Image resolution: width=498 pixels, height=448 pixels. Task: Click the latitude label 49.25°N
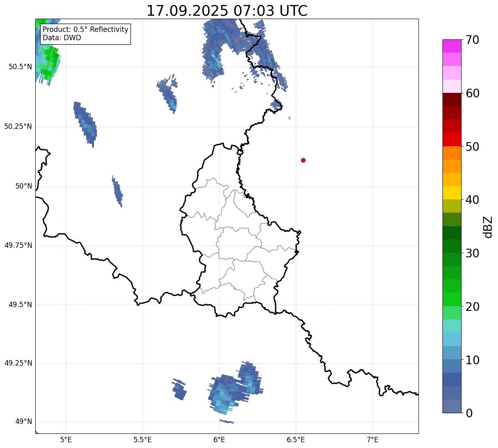(x=18, y=363)
